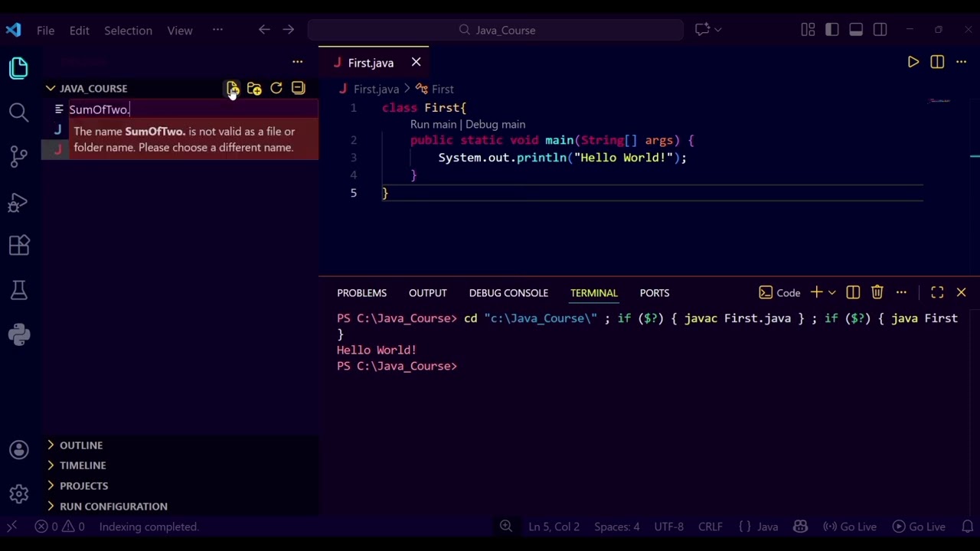Image resolution: width=980 pixels, height=551 pixels.
Task: Switch to the PROBLEMS panel tab
Action: tap(361, 292)
